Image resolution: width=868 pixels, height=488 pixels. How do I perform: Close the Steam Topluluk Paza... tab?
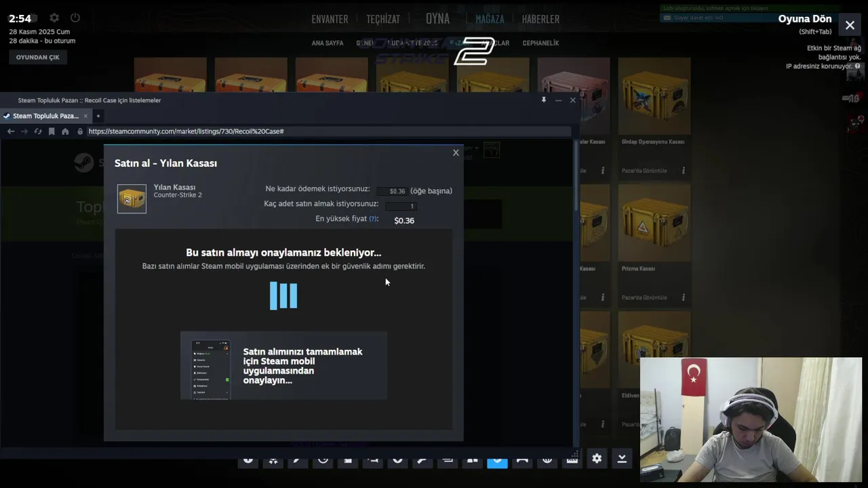(85, 116)
